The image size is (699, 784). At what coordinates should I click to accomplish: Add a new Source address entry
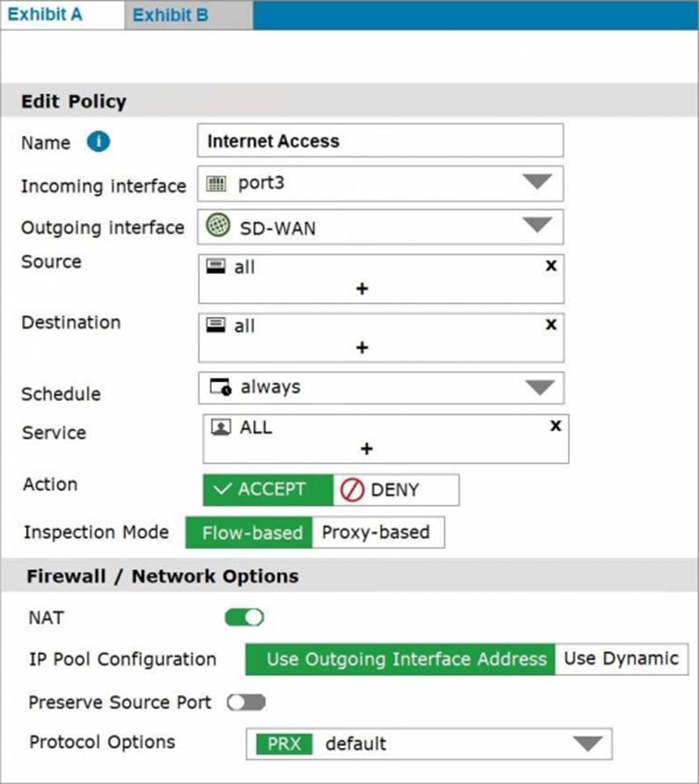[362, 289]
